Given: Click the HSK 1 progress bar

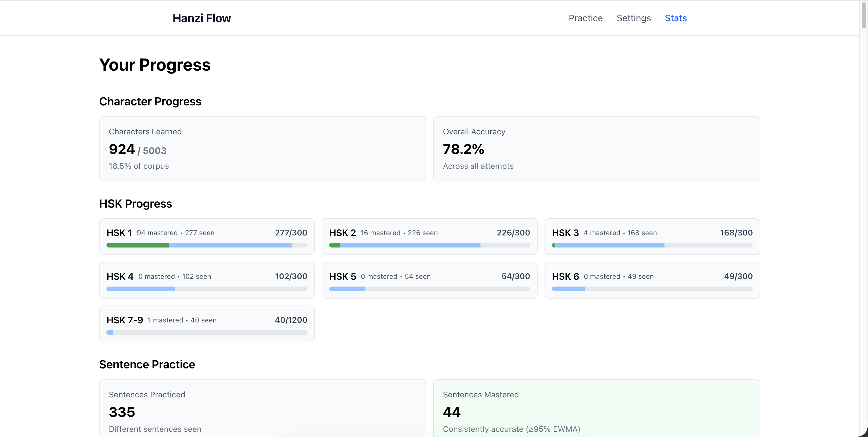Looking at the screenshot, I should (207, 245).
